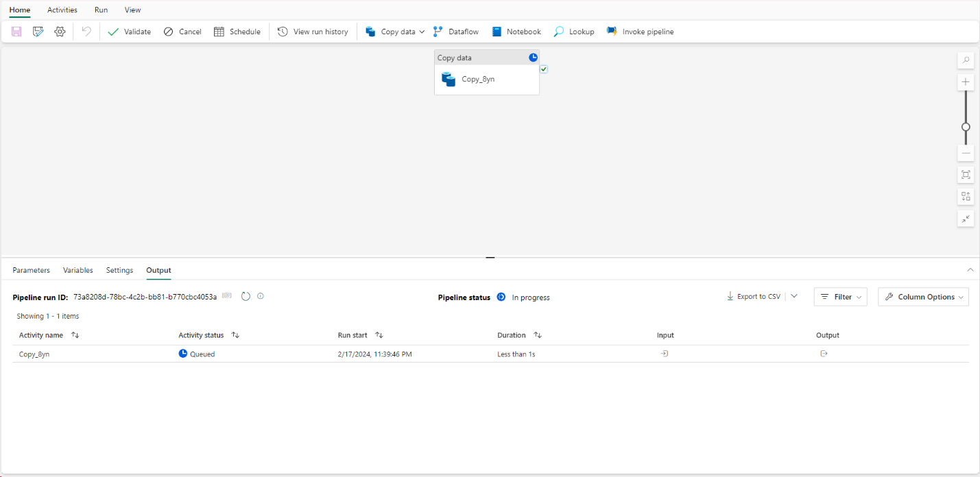Click the panel resize handle bar
This screenshot has height=477, width=980.
[x=490, y=258]
